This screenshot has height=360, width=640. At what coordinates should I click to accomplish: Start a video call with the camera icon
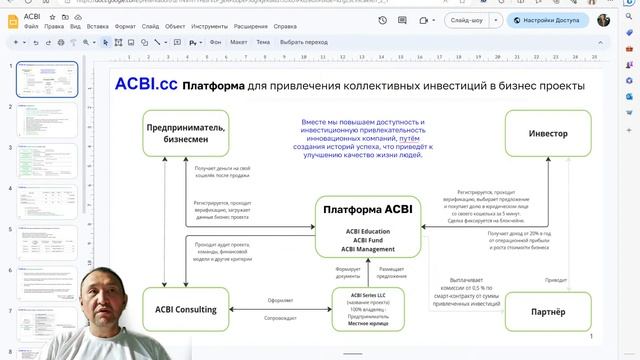click(x=424, y=20)
